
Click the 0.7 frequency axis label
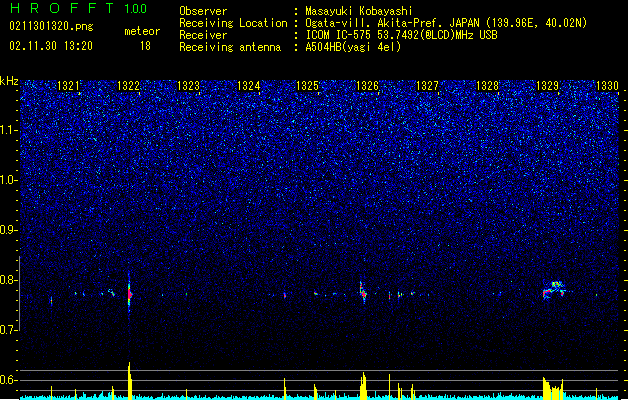pos(9,330)
